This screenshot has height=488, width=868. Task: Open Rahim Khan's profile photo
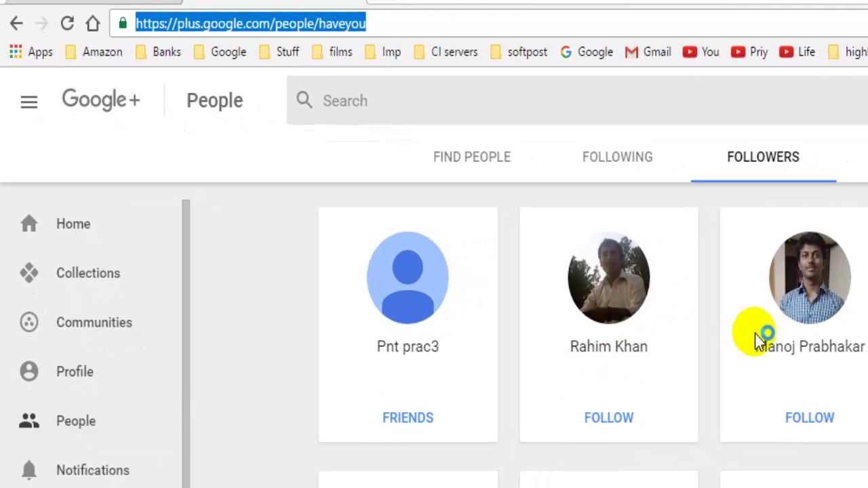[x=608, y=278]
